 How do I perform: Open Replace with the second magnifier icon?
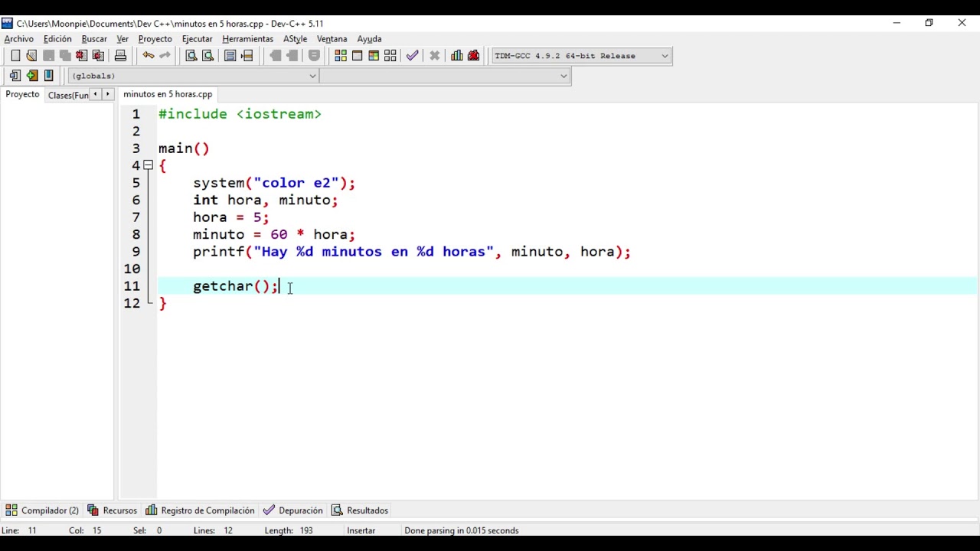pyautogui.click(x=207, y=55)
